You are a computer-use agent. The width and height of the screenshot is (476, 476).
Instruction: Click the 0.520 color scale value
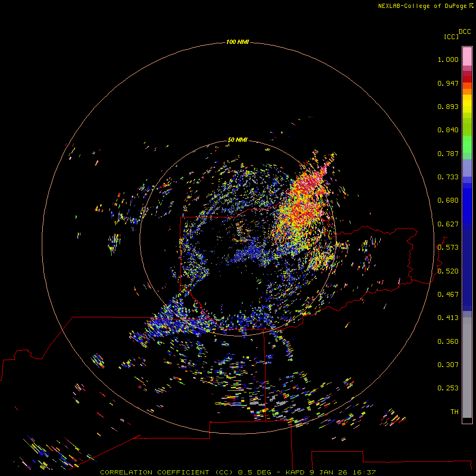pyautogui.click(x=448, y=271)
